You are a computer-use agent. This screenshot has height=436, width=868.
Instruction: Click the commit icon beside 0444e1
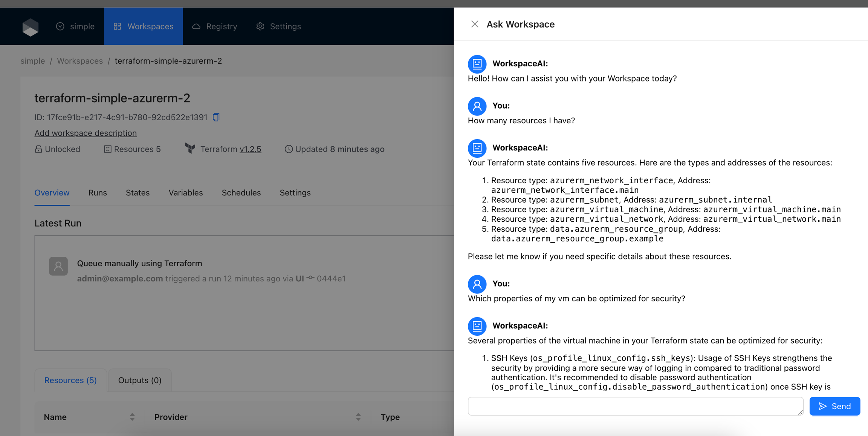click(x=310, y=278)
